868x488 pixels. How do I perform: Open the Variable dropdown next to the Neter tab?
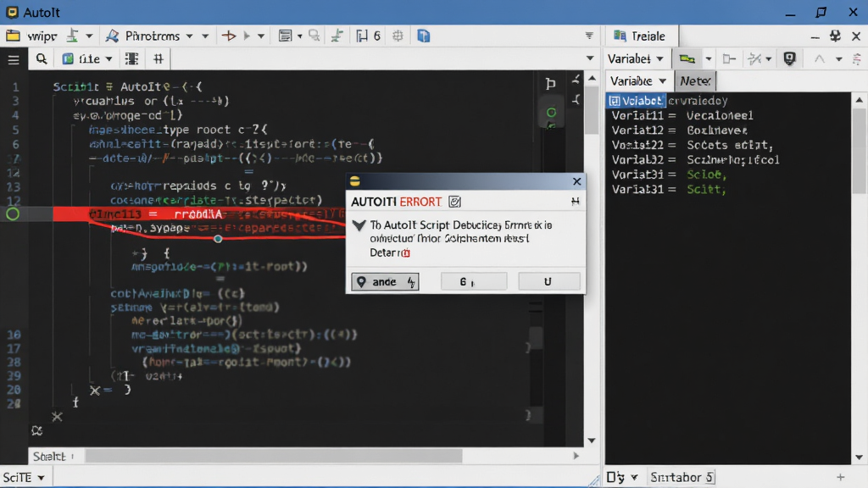pyautogui.click(x=638, y=81)
